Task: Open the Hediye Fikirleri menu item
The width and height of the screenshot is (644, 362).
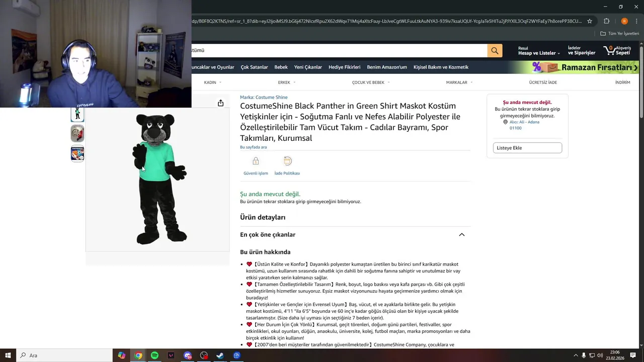Action: (x=344, y=67)
